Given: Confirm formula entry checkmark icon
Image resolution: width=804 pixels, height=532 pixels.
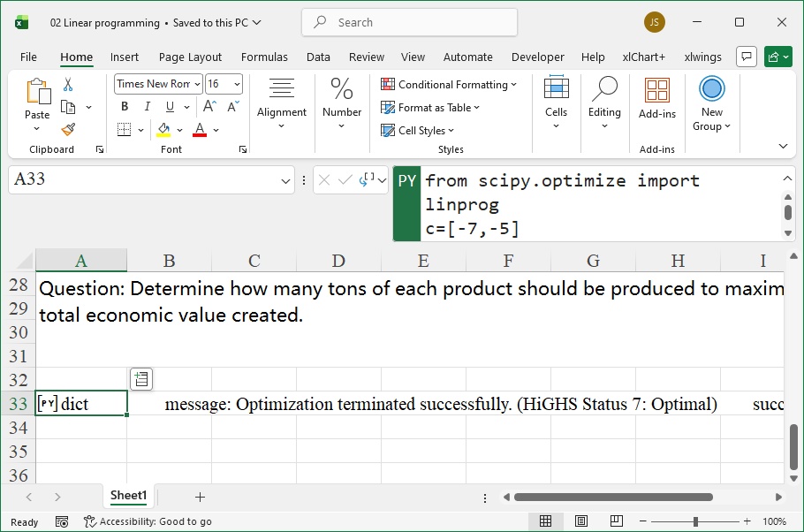Looking at the screenshot, I should pos(345,179).
